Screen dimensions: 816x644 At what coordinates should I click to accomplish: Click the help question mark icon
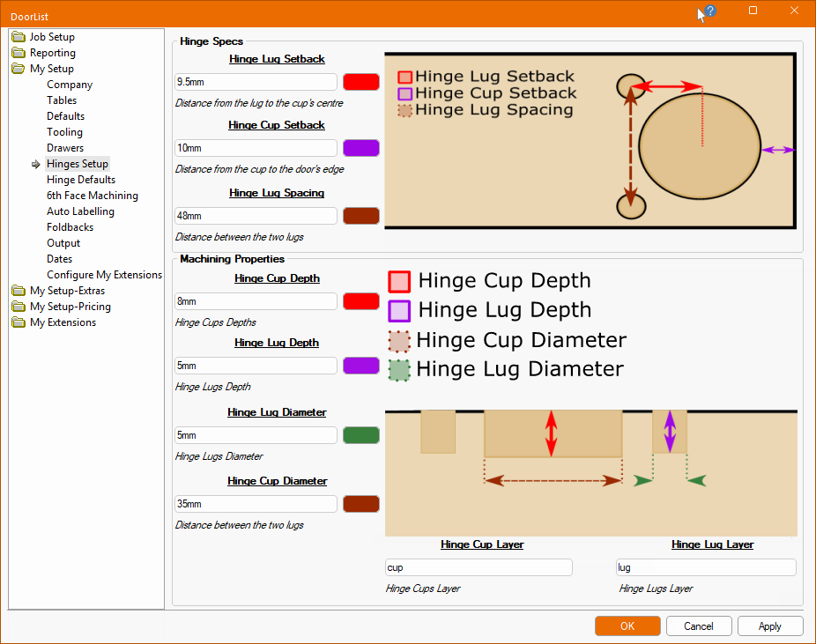(709, 11)
